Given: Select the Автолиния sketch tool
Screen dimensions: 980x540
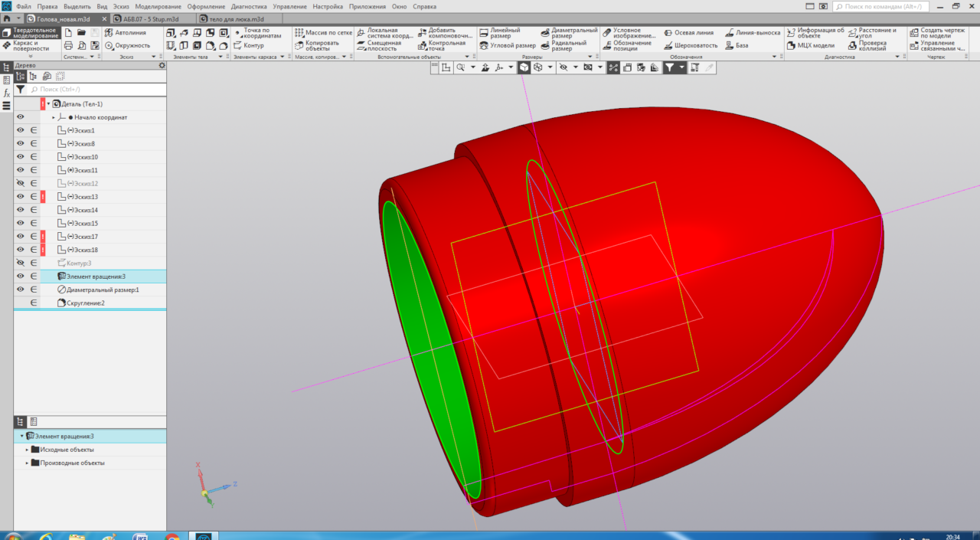Looking at the screenshot, I should (125, 33).
